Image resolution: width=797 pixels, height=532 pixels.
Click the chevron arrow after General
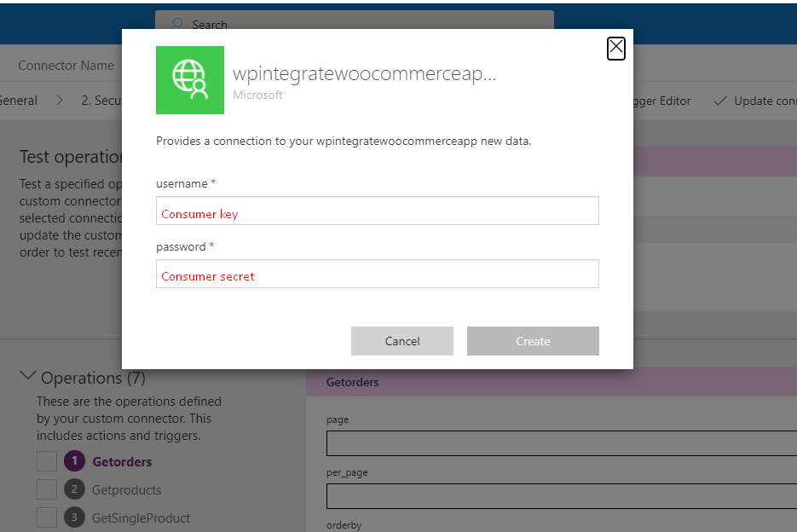[x=60, y=101]
